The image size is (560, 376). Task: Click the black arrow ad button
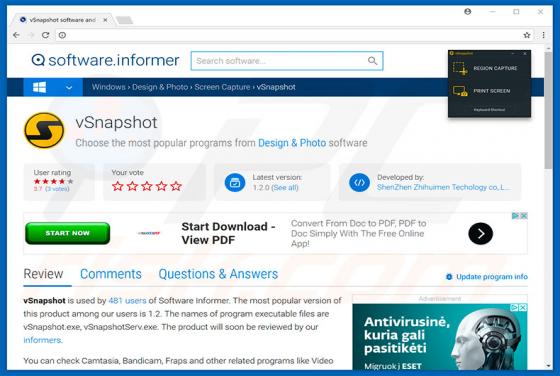(x=480, y=234)
